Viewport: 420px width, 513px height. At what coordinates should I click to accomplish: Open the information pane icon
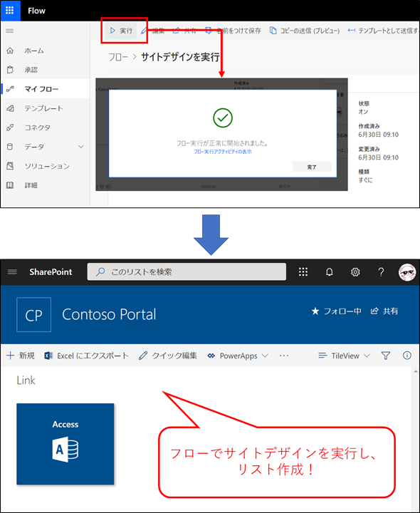(407, 356)
